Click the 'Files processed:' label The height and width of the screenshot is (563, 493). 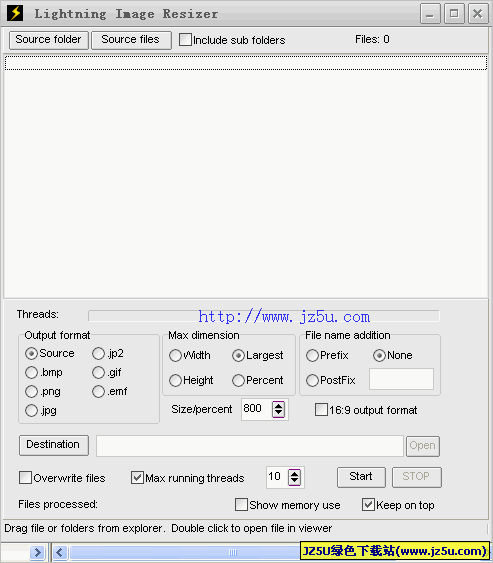(58, 504)
